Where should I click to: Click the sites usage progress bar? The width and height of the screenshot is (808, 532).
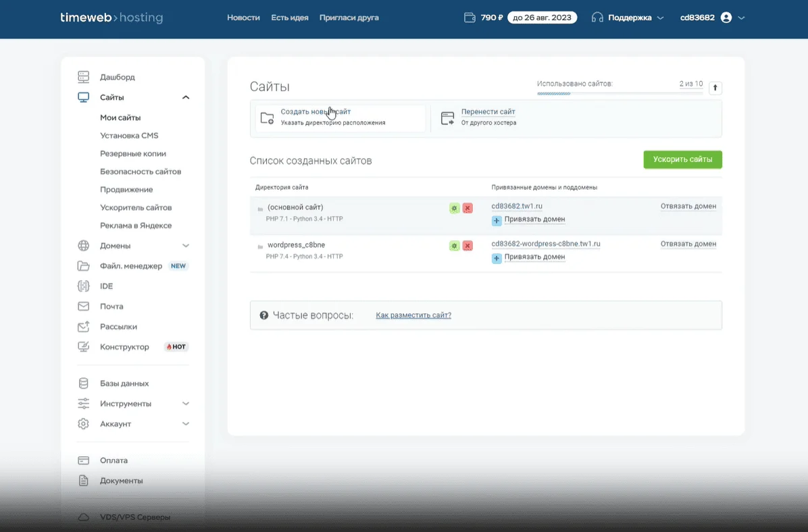620,93
